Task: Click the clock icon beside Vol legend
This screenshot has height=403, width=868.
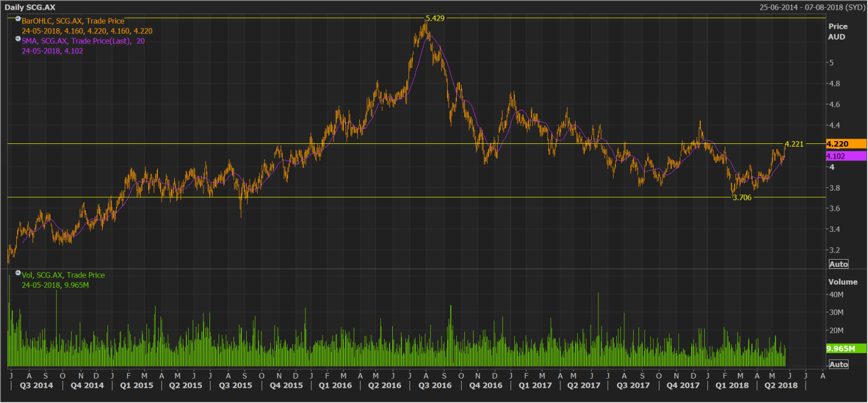Action: click(x=18, y=273)
